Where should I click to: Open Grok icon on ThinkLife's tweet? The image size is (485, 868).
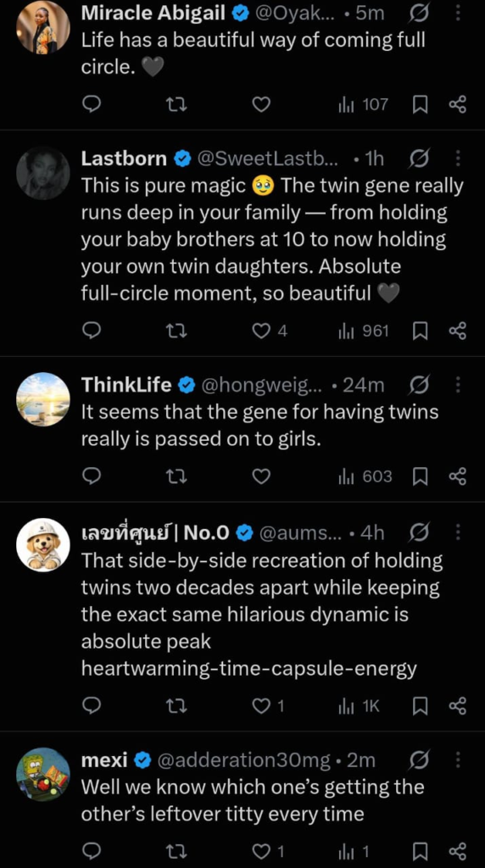click(419, 384)
